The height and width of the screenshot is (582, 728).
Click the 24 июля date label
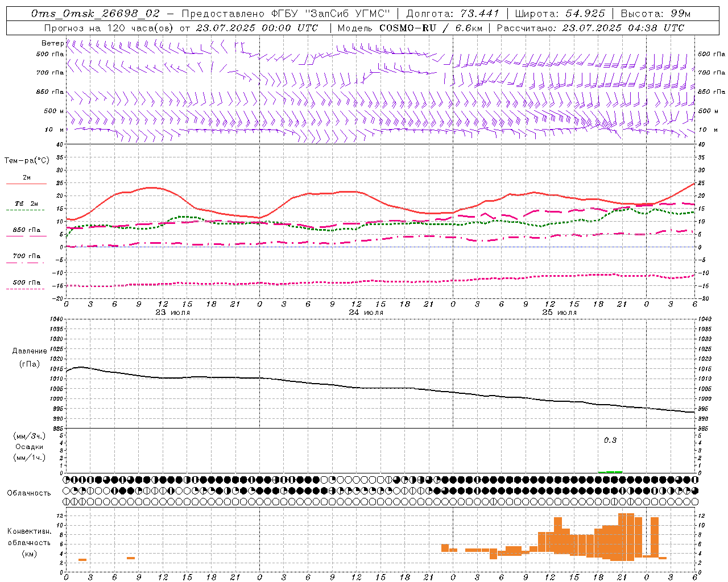366,313
